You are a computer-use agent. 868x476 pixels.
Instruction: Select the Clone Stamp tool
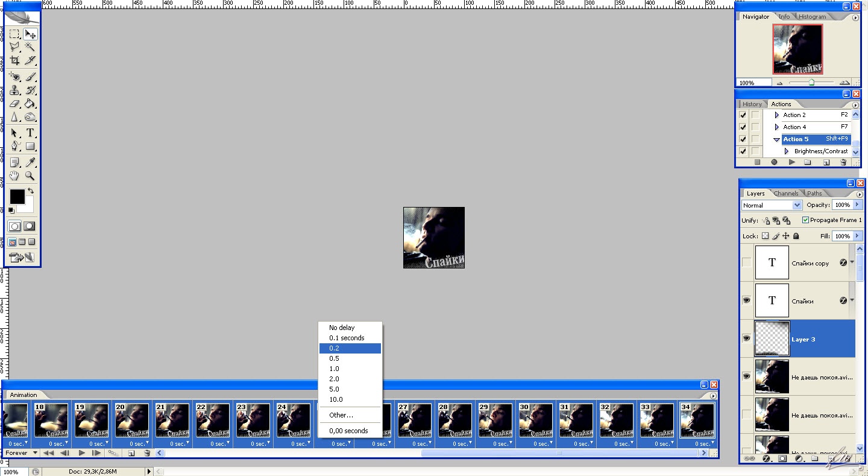coord(14,90)
